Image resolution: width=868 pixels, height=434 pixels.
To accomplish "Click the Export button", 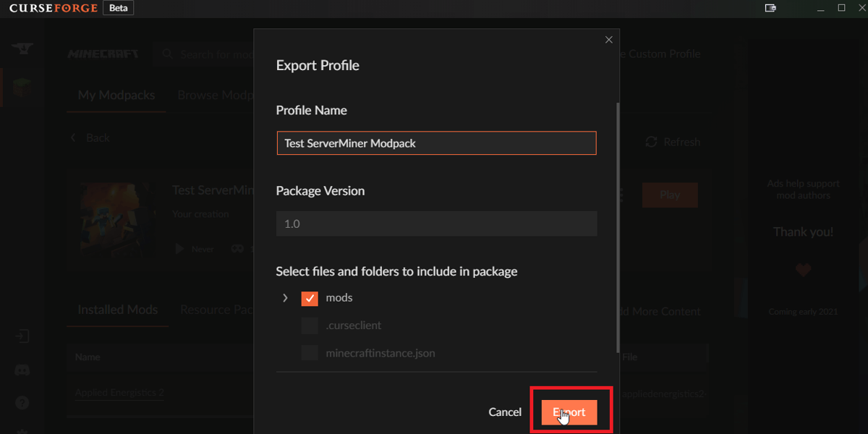I will point(569,412).
